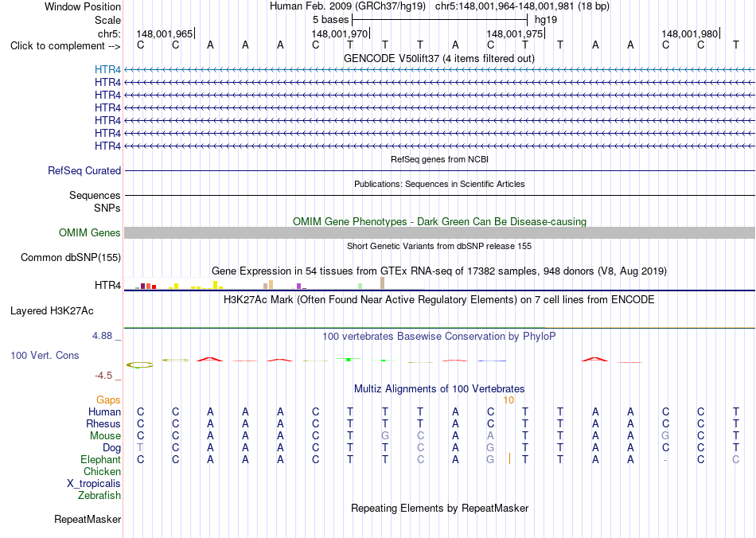This screenshot has width=756, height=538.
Task: Click the light-blue HTR4 label topping GENCODE track
Action: click(x=107, y=69)
